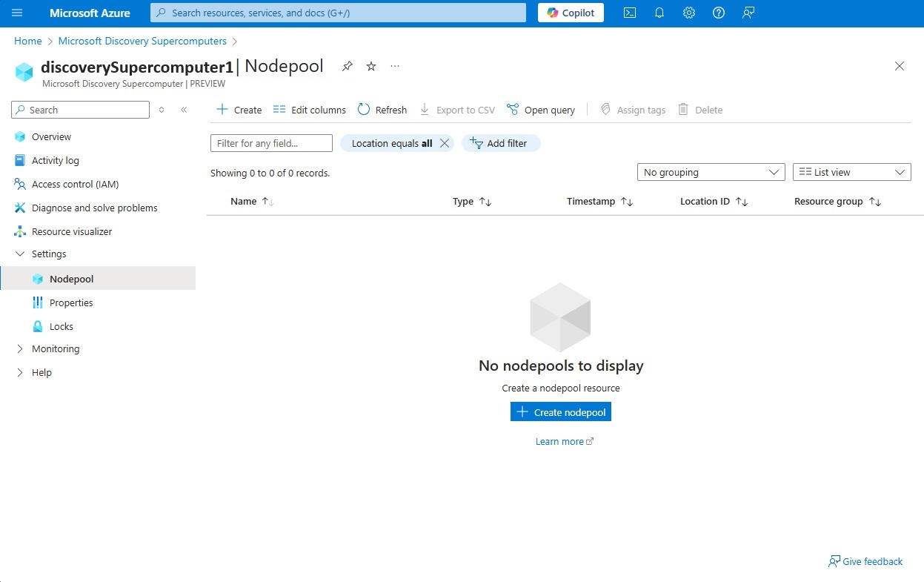Click the help question mark icon
The height and width of the screenshot is (582, 924).
[718, 13]
